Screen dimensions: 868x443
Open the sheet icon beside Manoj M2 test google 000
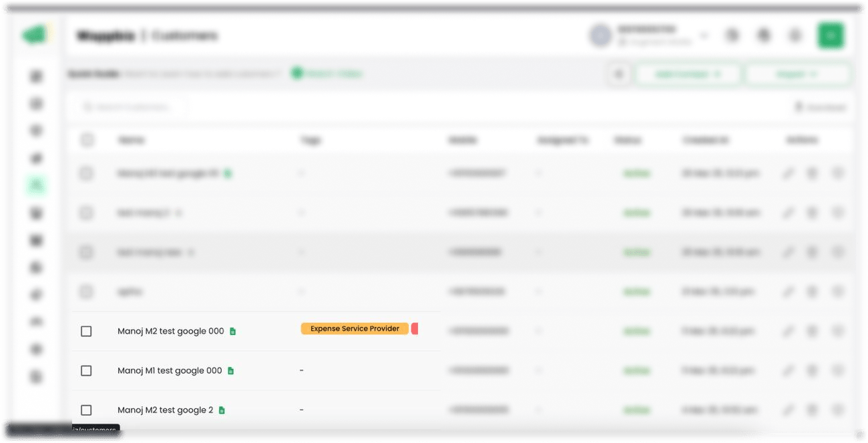(233, 331)
